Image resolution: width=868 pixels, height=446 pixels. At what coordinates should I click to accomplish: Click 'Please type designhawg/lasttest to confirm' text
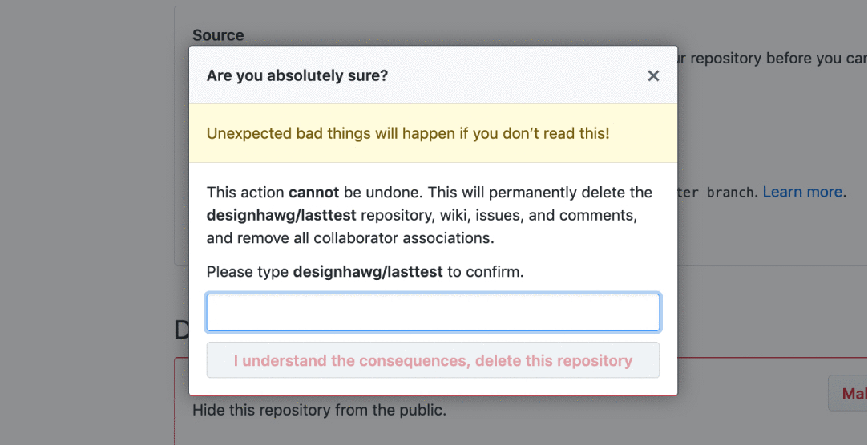click(365, 272)
